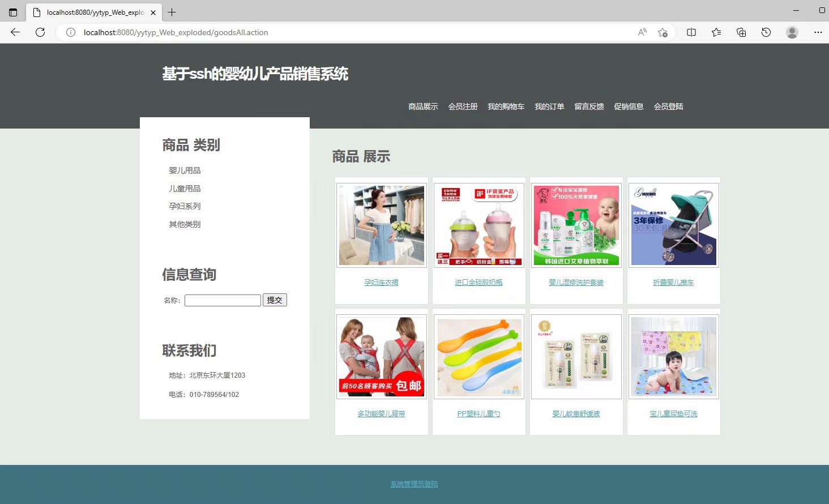
Task: Minimize the browser window
Action: [x=796, y=10]
